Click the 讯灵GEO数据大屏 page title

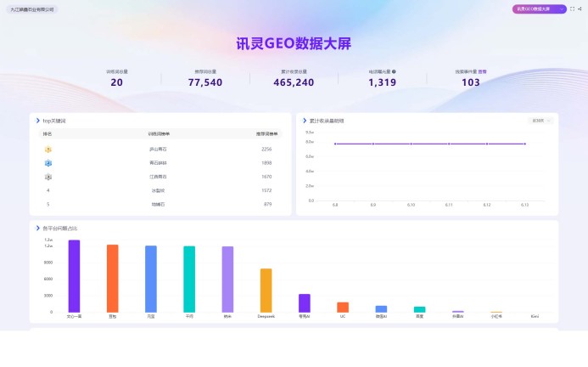(x=294, y=43)
